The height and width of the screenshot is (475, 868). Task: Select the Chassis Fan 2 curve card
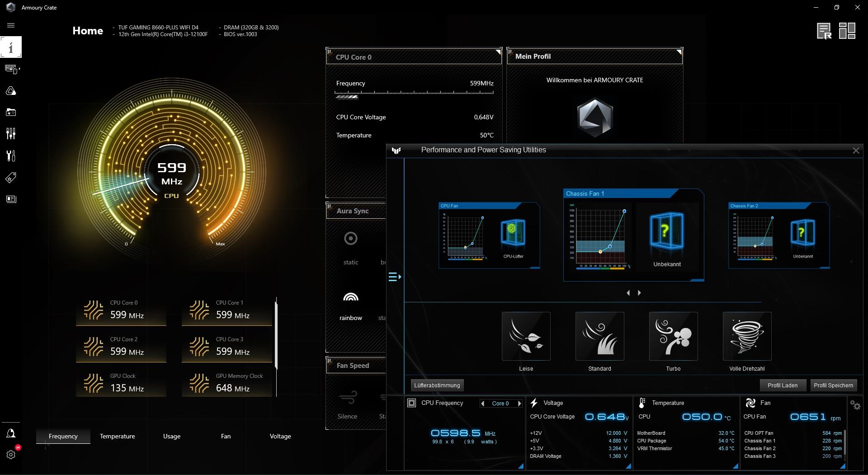click(779, 235)
